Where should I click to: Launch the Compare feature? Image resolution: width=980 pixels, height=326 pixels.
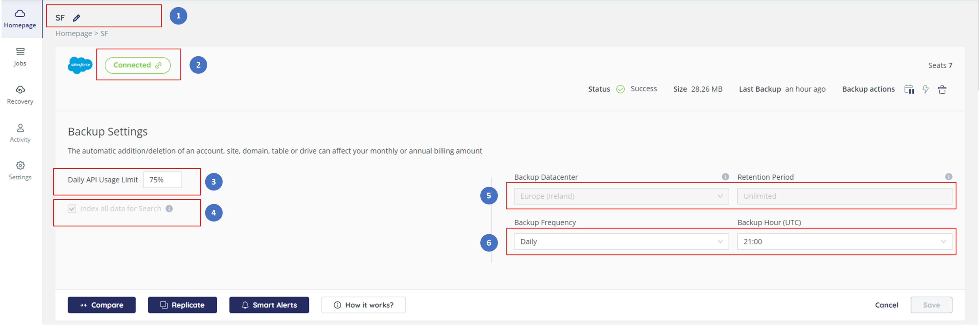tap(101, 305)
